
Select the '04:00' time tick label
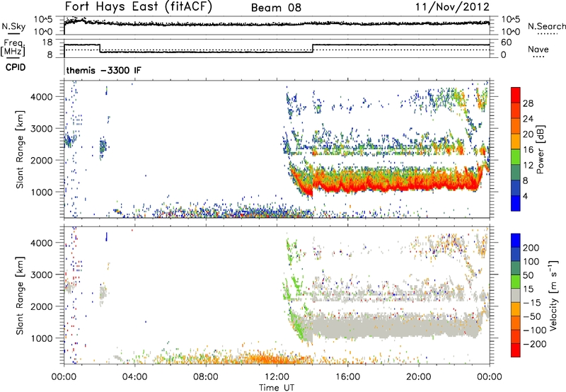pyautogui.click(x=134, y=377)
